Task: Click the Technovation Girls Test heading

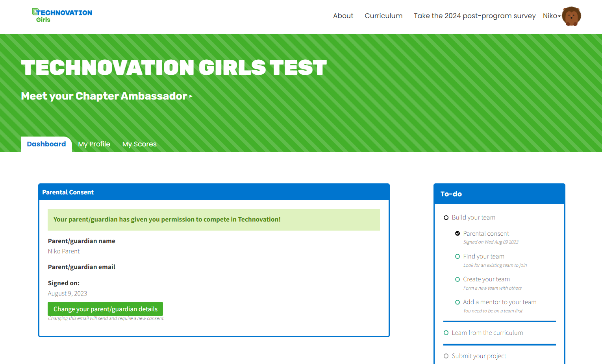Action: (174, 67)
